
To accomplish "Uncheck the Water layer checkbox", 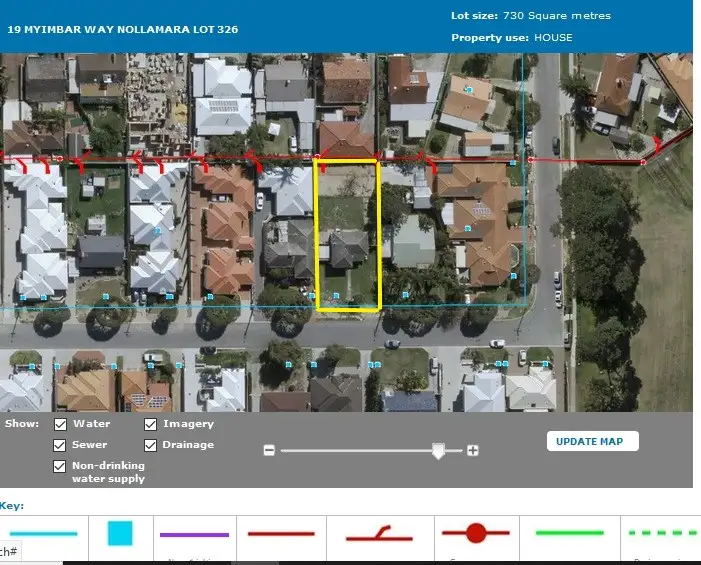I will coord(60,424).
